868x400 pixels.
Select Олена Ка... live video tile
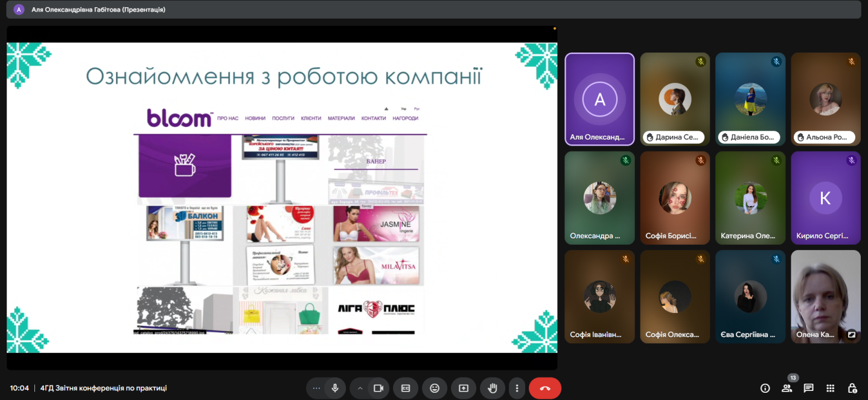826,297
